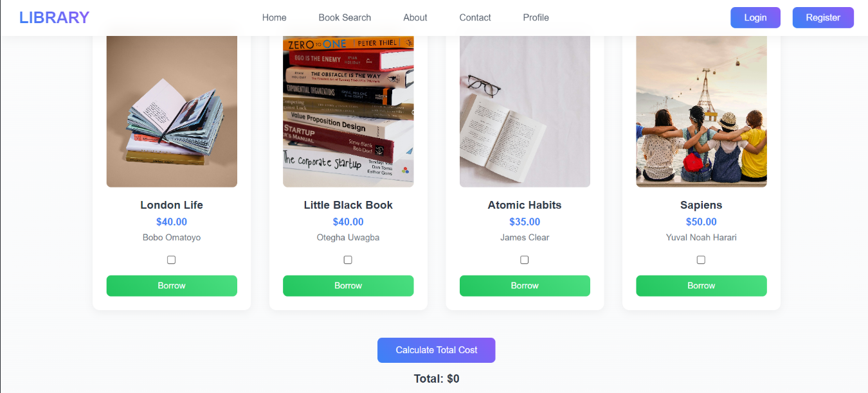Check the Little Black Book checkbox
Image resolution: width=868 pixels, height=393 pixels.
tap(348, 259)
